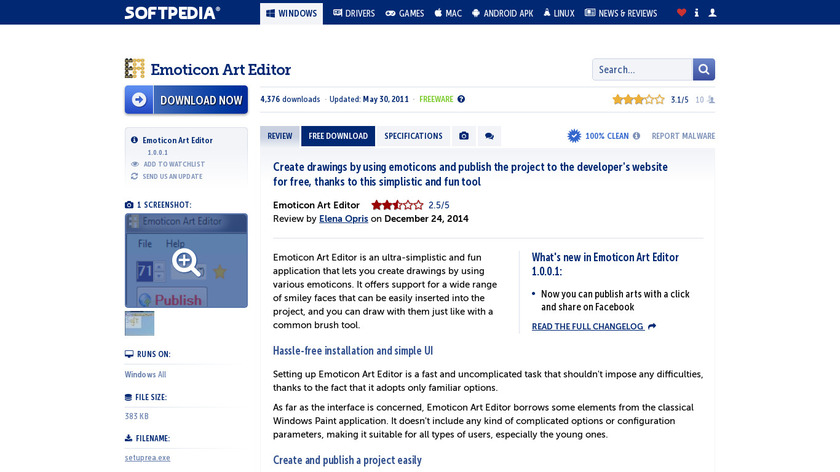Click the 4,376 downloads text
This screenshot has width=840, height=472.
click(290, 99)
